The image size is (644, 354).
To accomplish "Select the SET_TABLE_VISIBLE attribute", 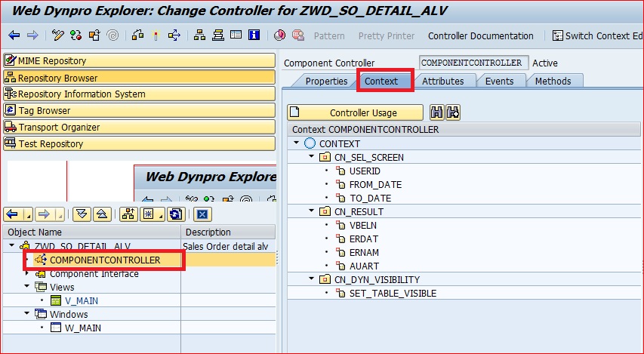I will (393, 293).
